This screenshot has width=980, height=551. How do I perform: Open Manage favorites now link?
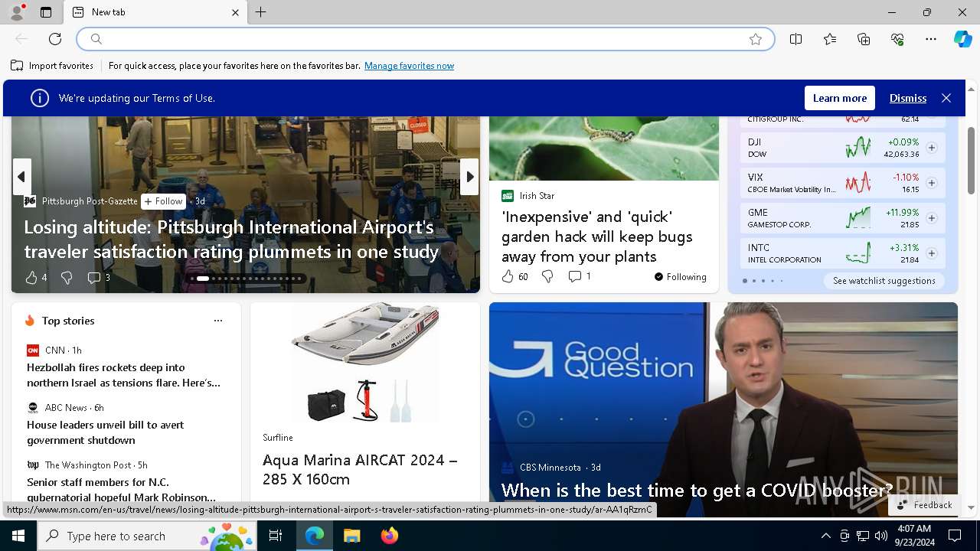(409, 66)
